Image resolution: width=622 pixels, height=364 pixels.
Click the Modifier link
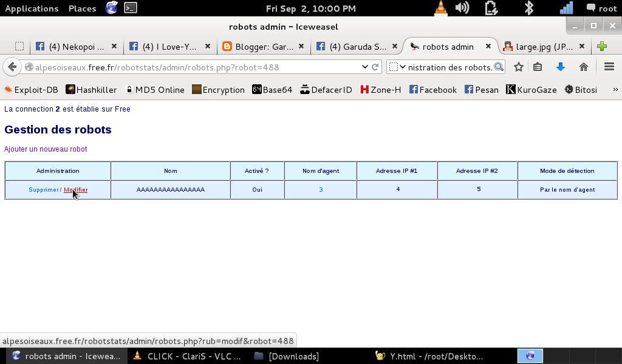(75, 189)
